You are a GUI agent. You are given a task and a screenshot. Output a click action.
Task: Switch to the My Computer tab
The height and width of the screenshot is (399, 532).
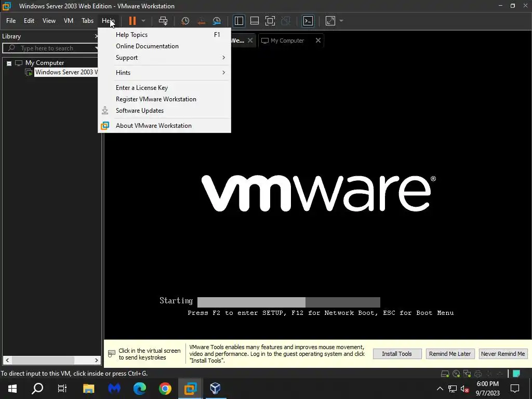pos(287,41)
